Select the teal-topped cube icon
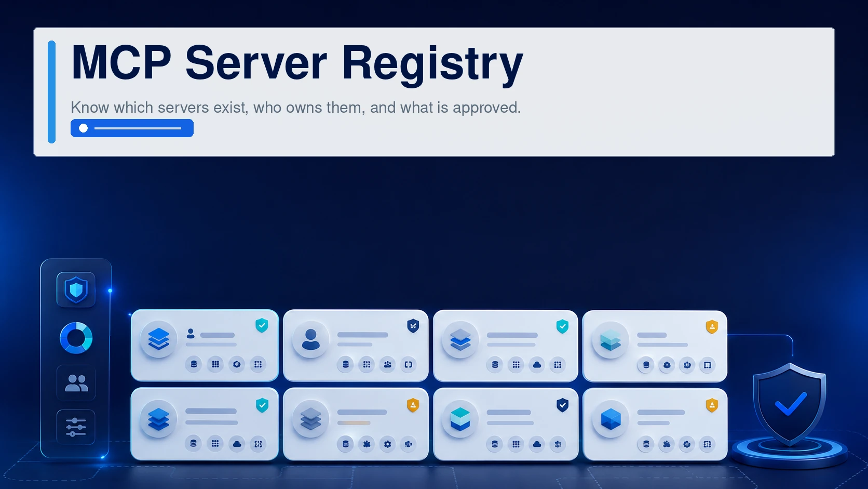Image resolution: width=868 pixels, height=489 pixels. [x=460, y=419]
